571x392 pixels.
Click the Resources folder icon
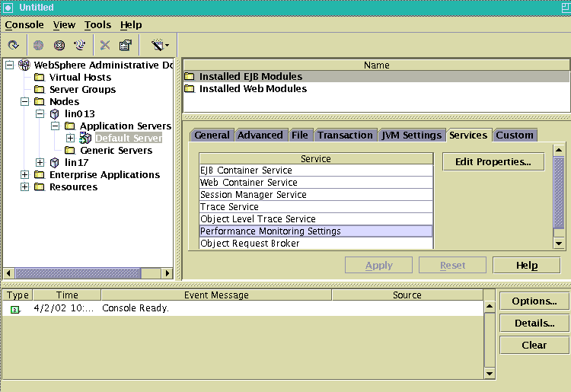(40, 186)
